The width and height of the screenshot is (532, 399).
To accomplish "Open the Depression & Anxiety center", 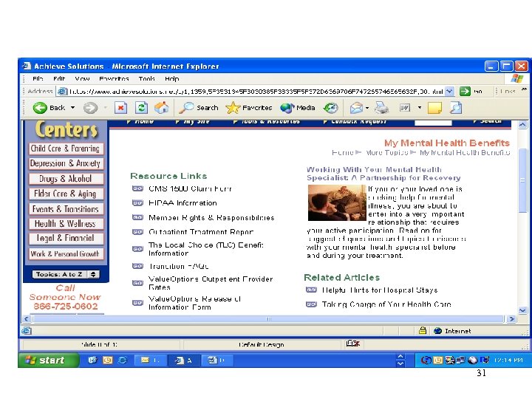I will pos(66,163).
